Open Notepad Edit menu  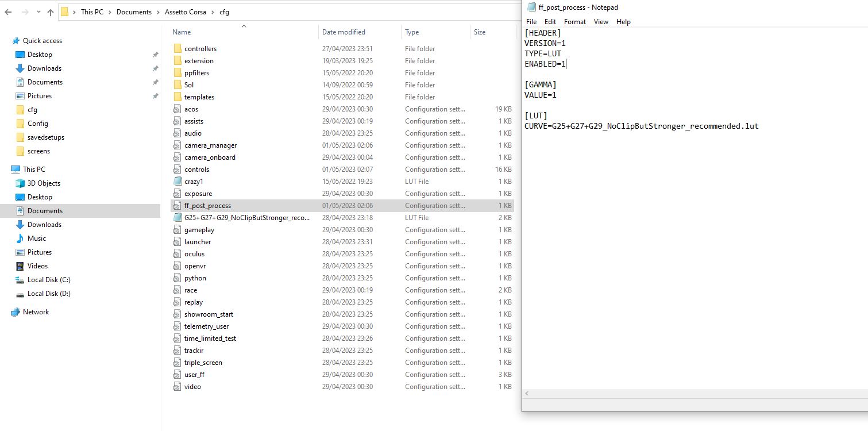[x=550, y=22]
